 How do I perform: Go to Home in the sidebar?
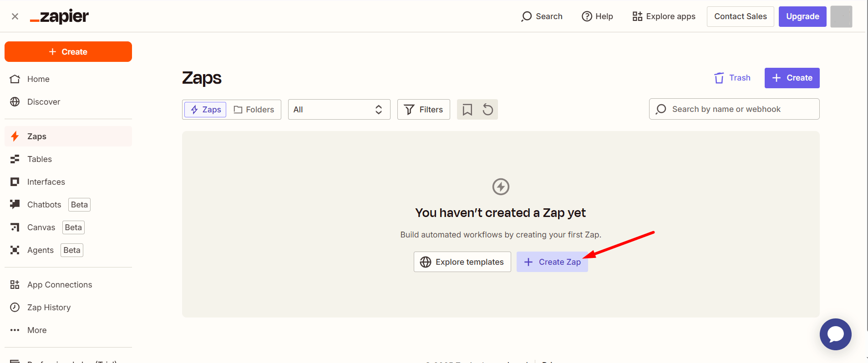point(68,79)
